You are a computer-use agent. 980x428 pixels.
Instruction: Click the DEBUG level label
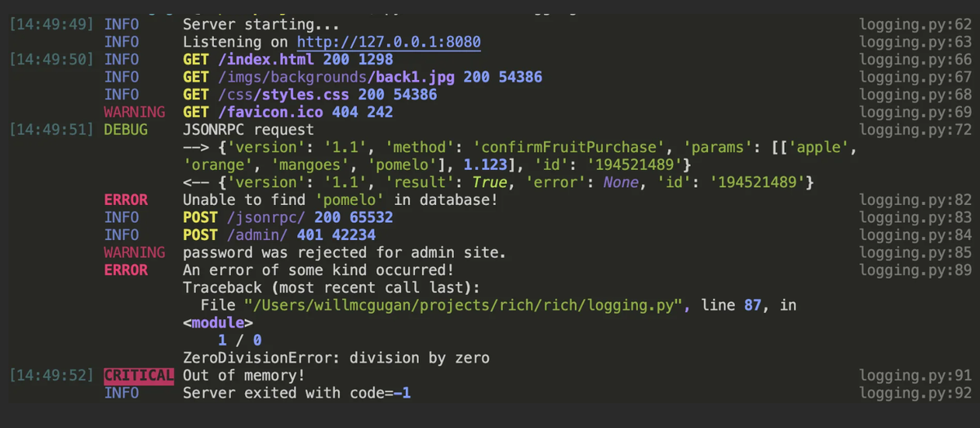(126, 130)
